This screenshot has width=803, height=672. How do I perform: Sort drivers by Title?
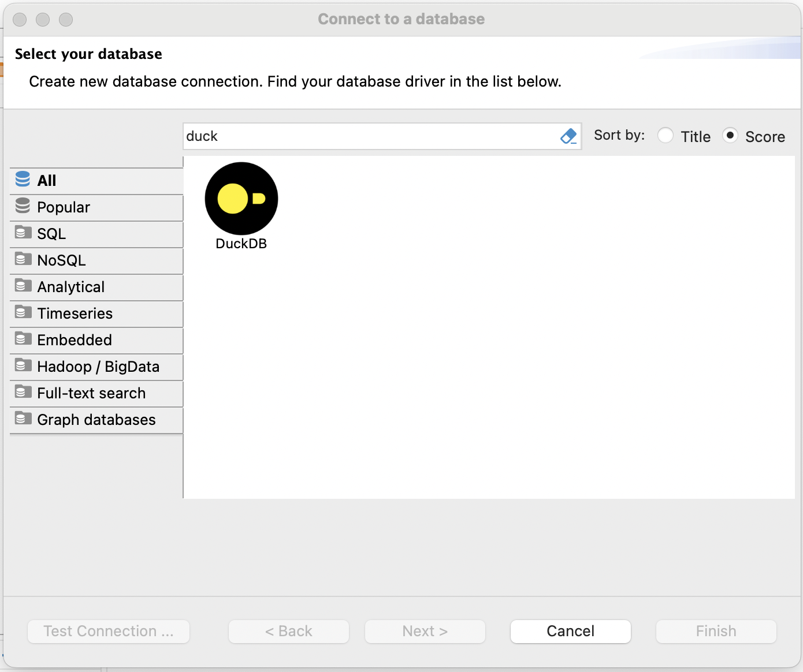point(666,136)
